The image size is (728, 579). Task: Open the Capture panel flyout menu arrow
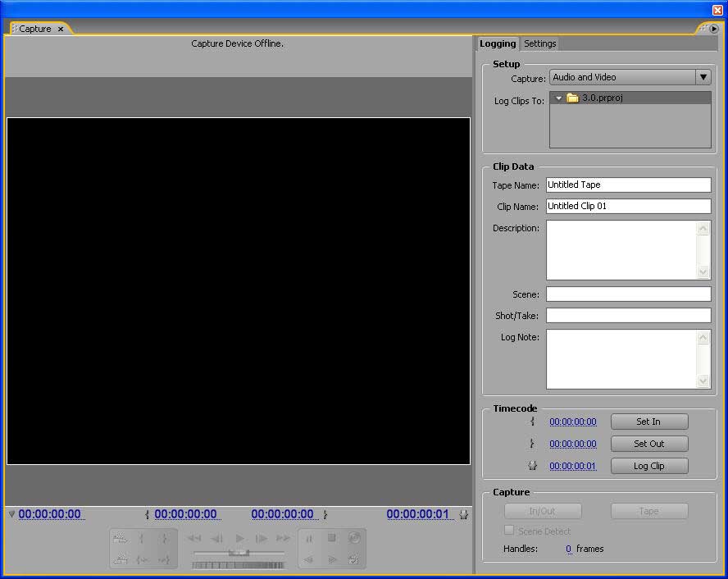point(714,29)
